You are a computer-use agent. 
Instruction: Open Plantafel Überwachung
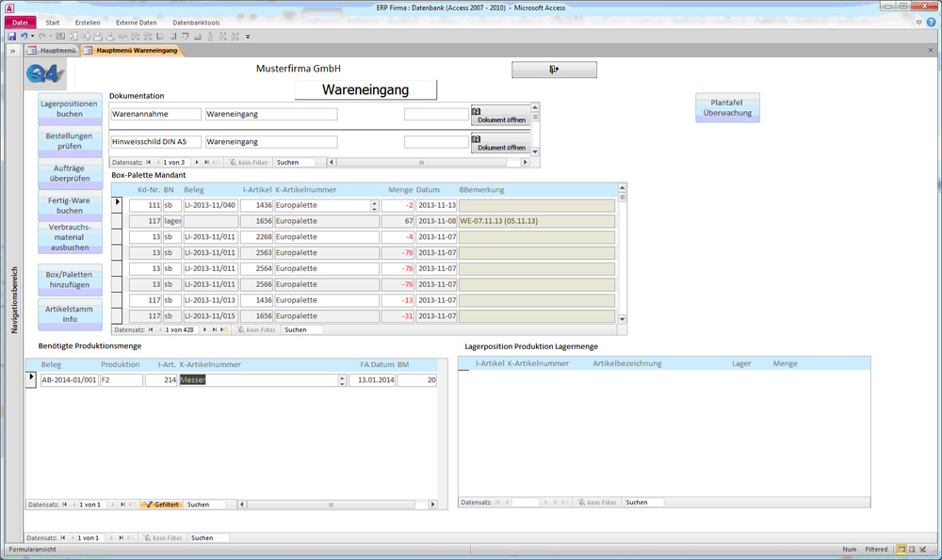pyautogui.click(x=727, y=107)
